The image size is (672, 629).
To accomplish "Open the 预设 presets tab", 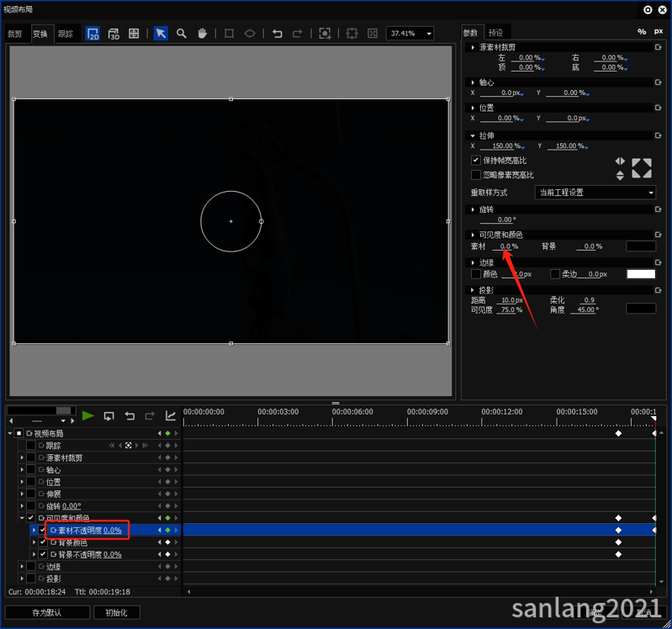I will coord(495,33).
